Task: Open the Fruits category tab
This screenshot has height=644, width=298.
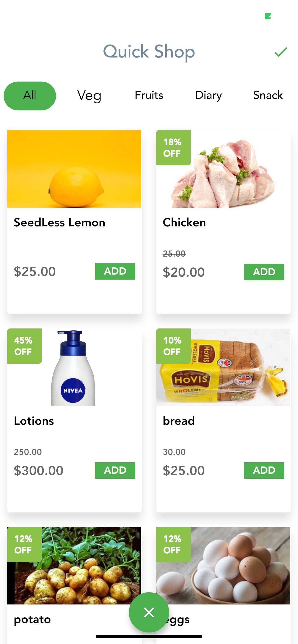Action: (x=149, y=96)
